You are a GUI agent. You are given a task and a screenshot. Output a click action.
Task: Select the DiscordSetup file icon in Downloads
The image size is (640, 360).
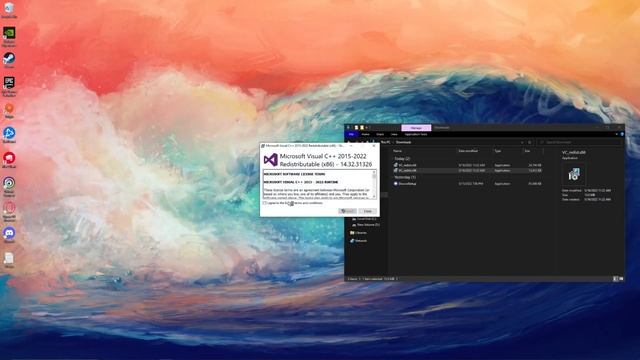[396, 184]
